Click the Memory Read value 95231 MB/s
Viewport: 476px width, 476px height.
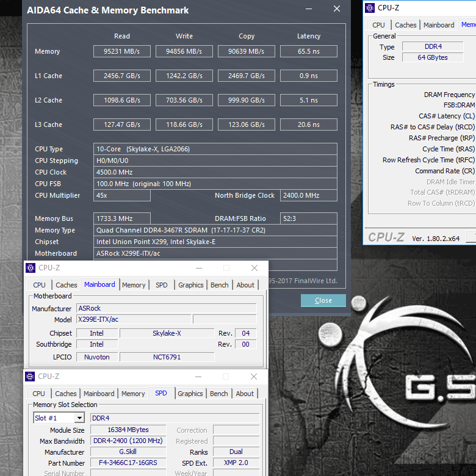coord(121,51)
